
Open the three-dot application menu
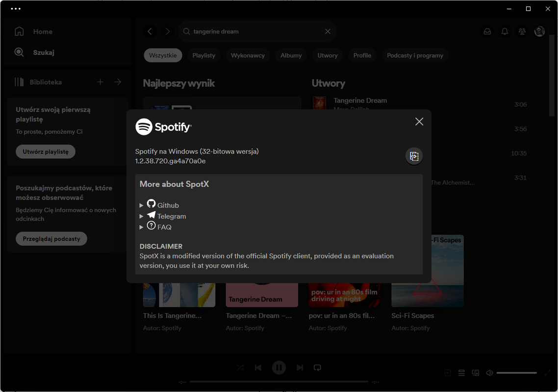(16, 8)
